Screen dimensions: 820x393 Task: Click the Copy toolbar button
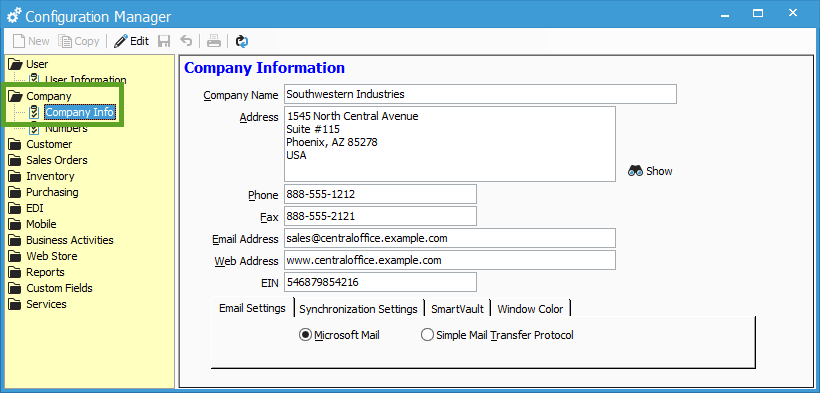click(x=78, y=41)
